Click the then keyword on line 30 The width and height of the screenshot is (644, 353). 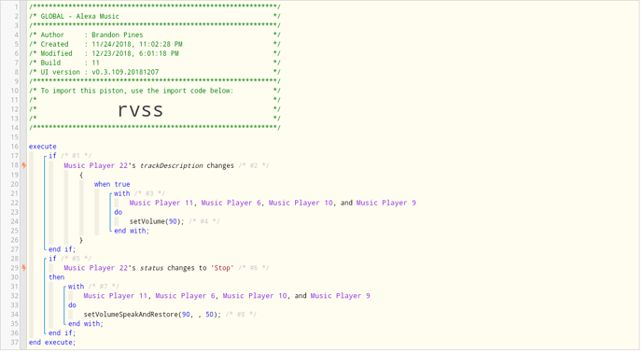point(56,277)
